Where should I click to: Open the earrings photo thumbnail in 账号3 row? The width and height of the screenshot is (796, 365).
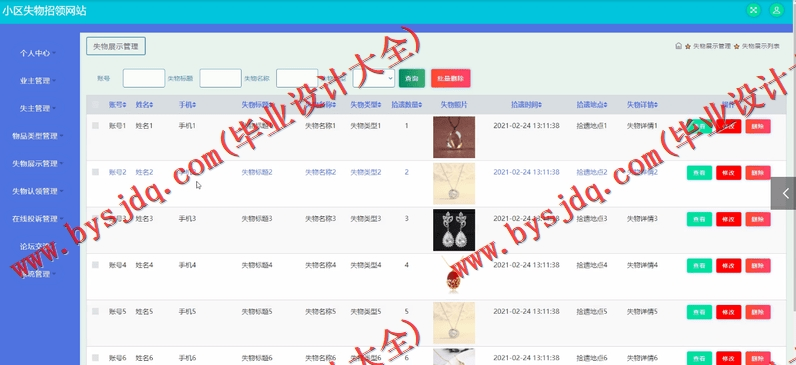click(x=454, y=230)
